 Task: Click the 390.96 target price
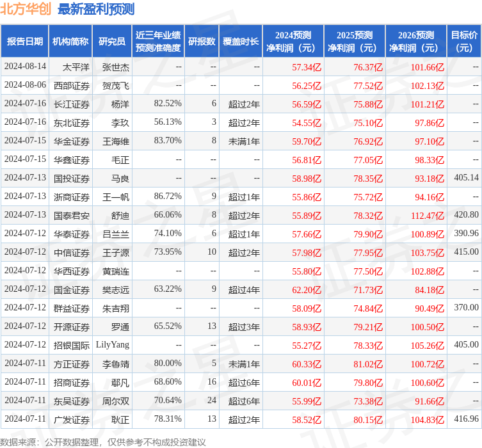(x=467, y=234)
